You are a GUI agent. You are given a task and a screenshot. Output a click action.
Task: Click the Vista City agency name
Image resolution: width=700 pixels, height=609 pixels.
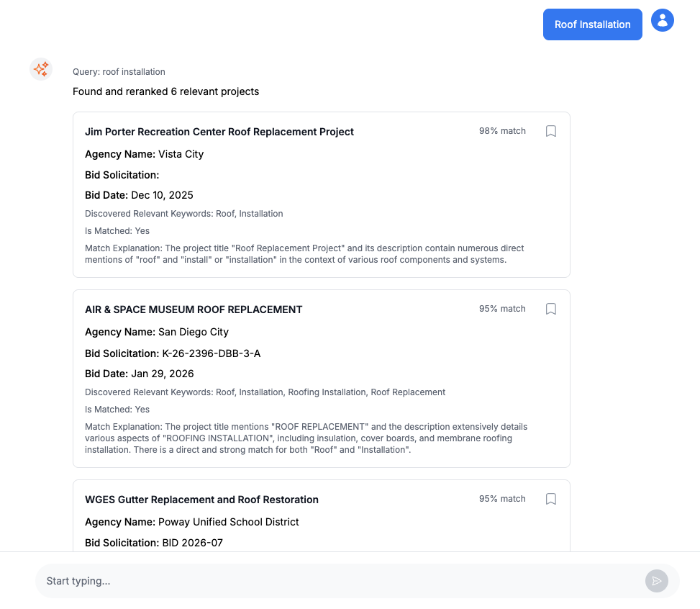[179, 154]
